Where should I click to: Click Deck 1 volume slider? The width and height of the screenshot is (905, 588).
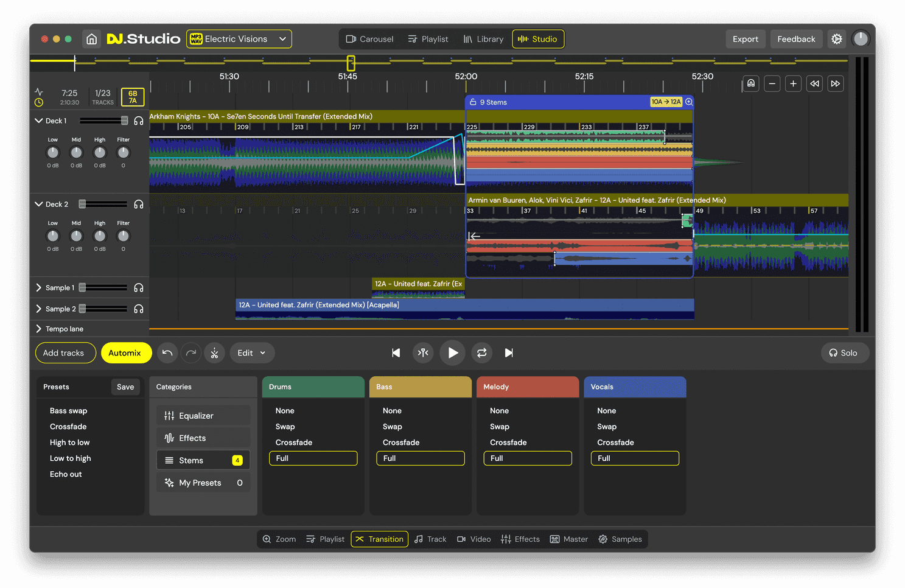[103, 121]
